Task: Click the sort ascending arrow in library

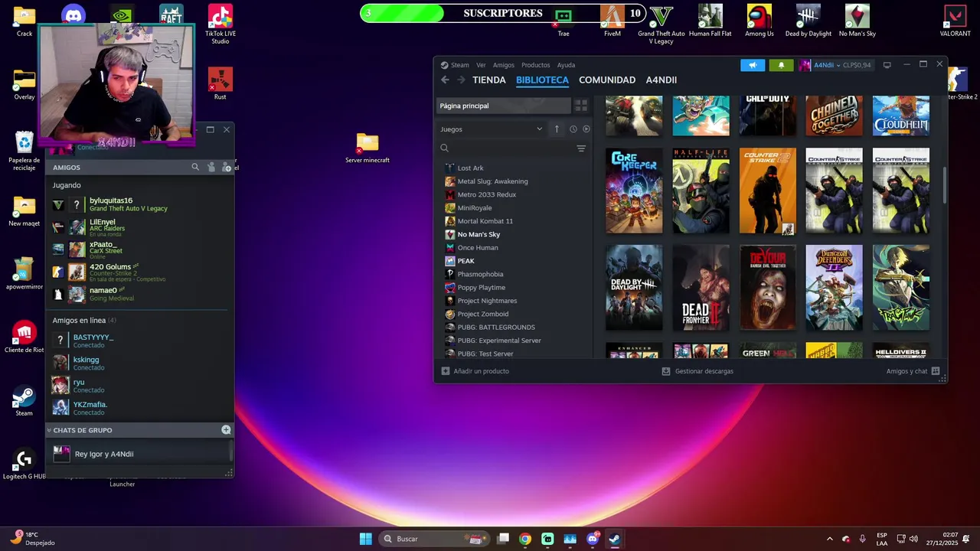Action: pos(557,129)
